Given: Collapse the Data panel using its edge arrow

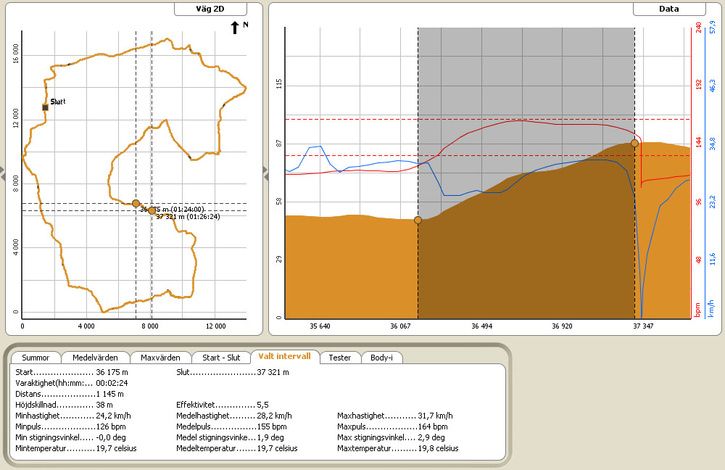Looking at the screenshot, I should [265, 173].
